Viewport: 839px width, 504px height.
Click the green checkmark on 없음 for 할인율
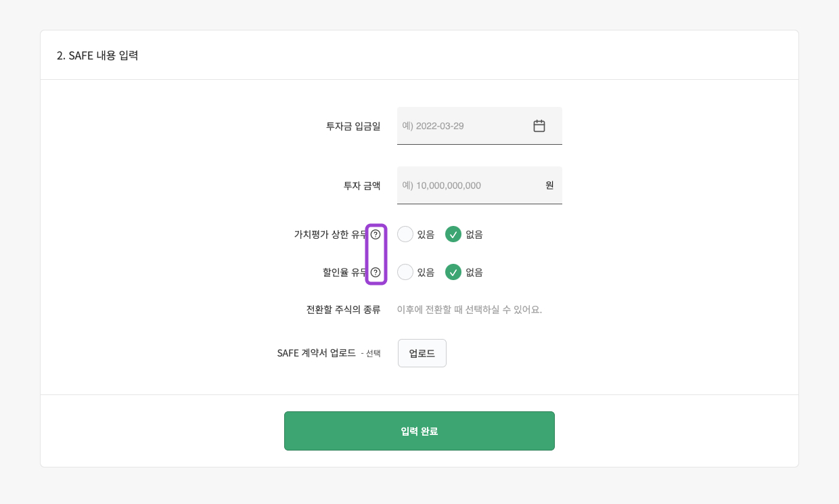pyautogui.click(x=453, y=272)
